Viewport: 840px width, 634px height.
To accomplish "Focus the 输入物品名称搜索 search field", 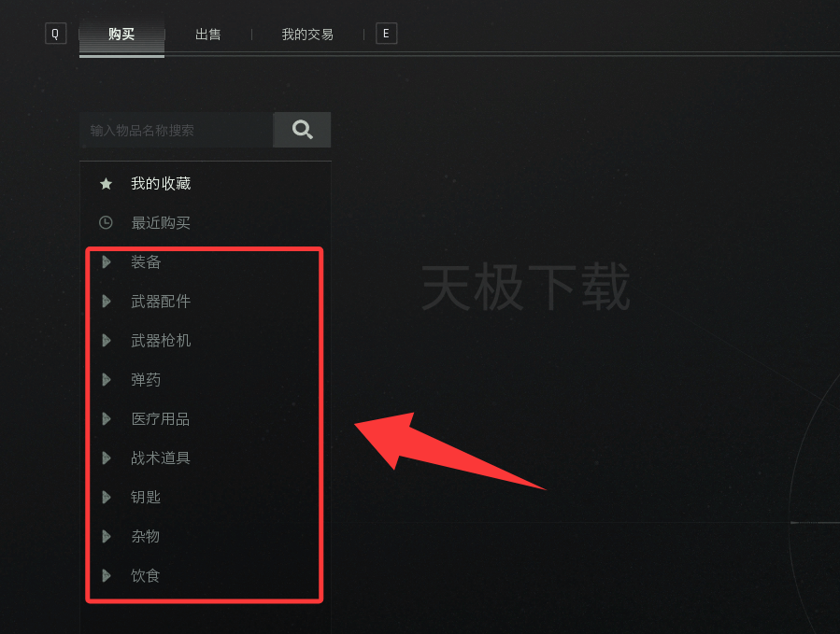I will [x=177, y=130].
